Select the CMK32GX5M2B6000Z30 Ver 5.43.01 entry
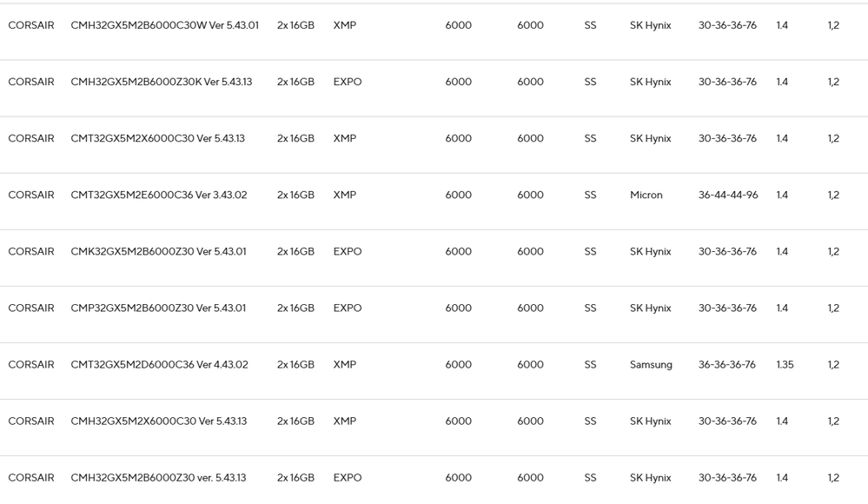Image resolution: width=868 pixels, height=504 pixels. pyautogui.click(x=158, y=251)
